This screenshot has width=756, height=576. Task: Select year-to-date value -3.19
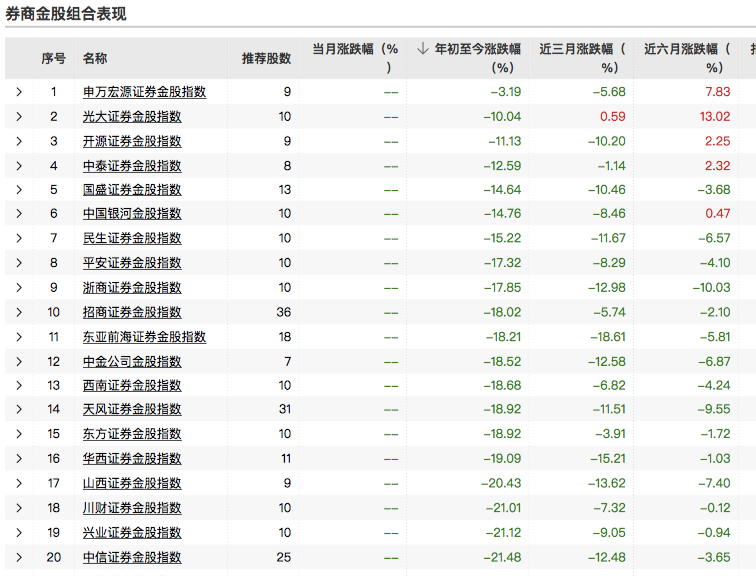(506, 92)
